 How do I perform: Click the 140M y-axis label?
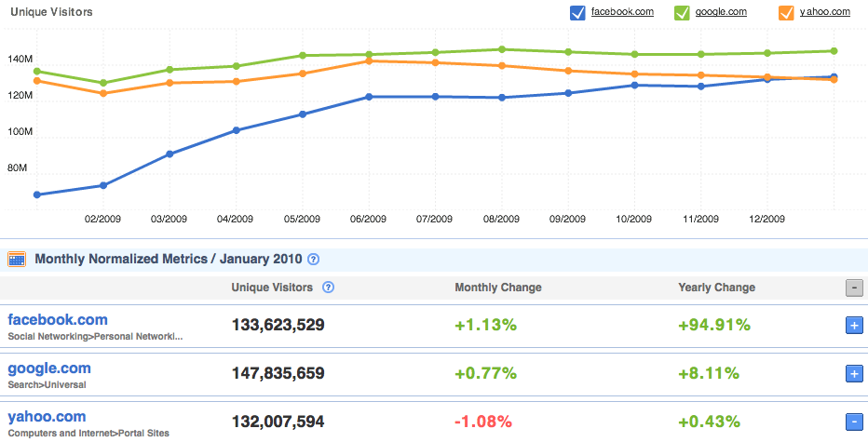[x=21, y=60]
